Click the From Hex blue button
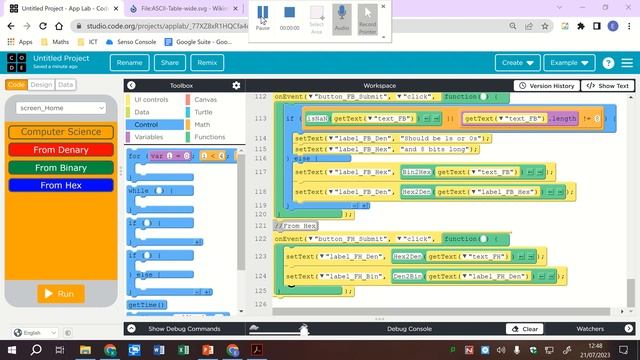Image resolution: width=640 pixels, height=360 pixels. [61, 185]
